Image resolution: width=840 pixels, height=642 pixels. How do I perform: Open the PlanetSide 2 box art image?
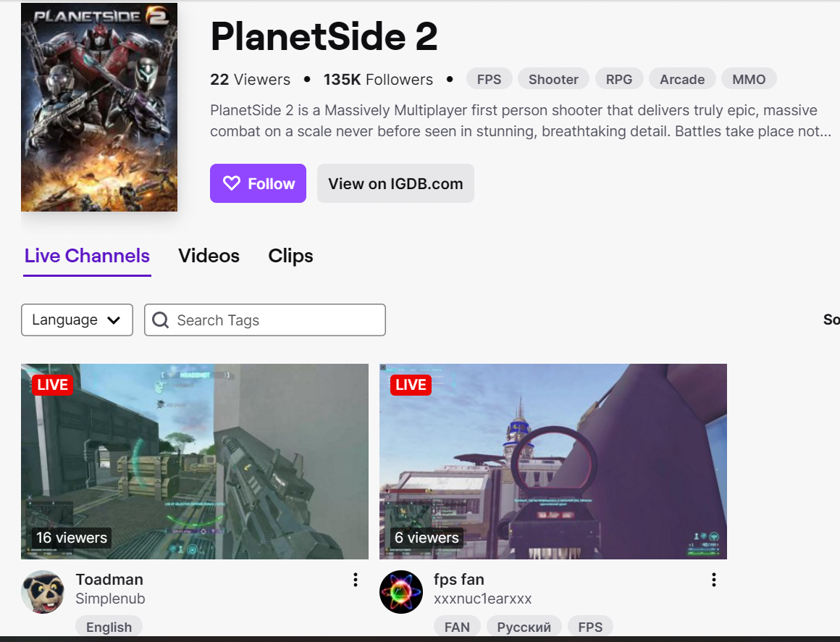(x=99, y=107)
